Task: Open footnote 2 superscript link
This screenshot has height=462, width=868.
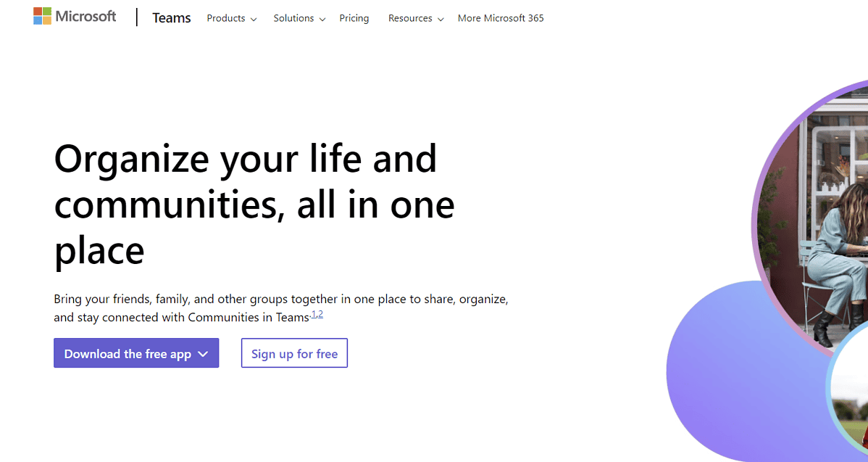Action: click(320, 314)
